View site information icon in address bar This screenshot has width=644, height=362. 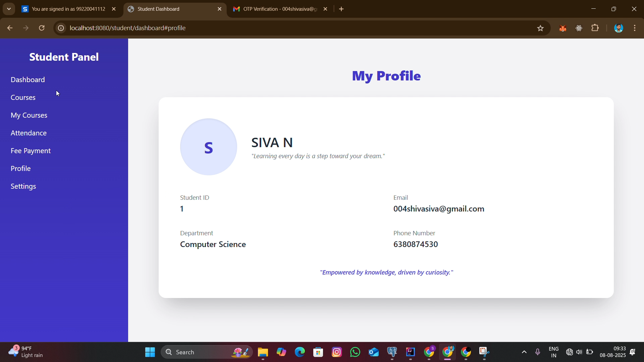61,28
